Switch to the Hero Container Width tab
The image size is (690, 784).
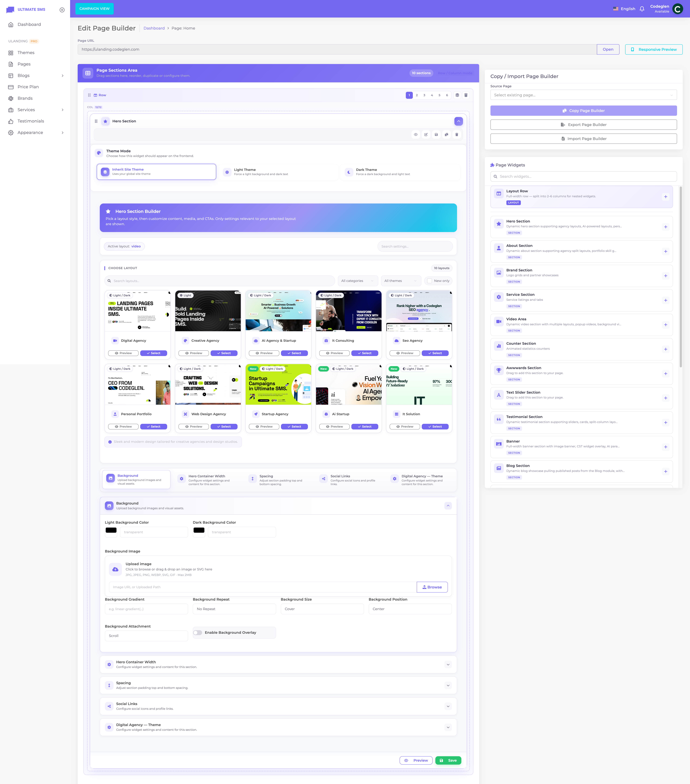click(x=207, y=480)
